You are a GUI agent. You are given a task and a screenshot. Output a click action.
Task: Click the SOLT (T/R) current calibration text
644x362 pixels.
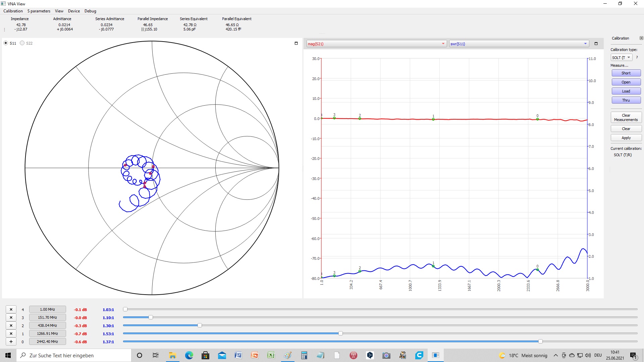coord(623,155)
